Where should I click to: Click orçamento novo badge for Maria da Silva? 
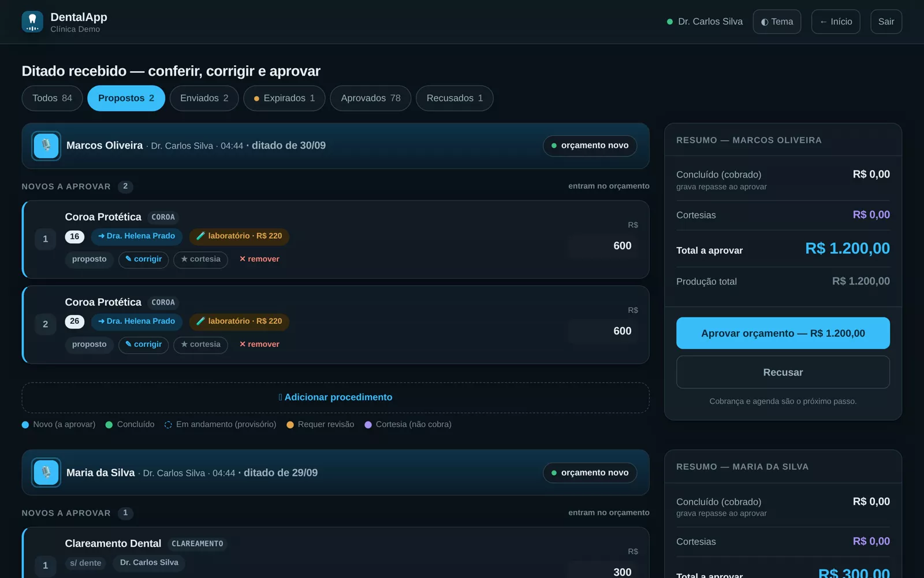pyautogui.click(x=590, y=473)
